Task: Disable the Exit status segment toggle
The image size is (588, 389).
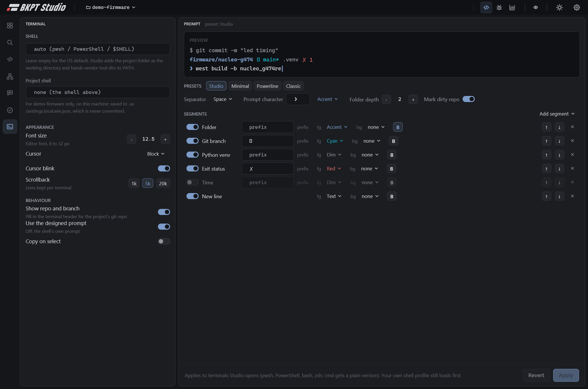Action: [x=193, y=169]
